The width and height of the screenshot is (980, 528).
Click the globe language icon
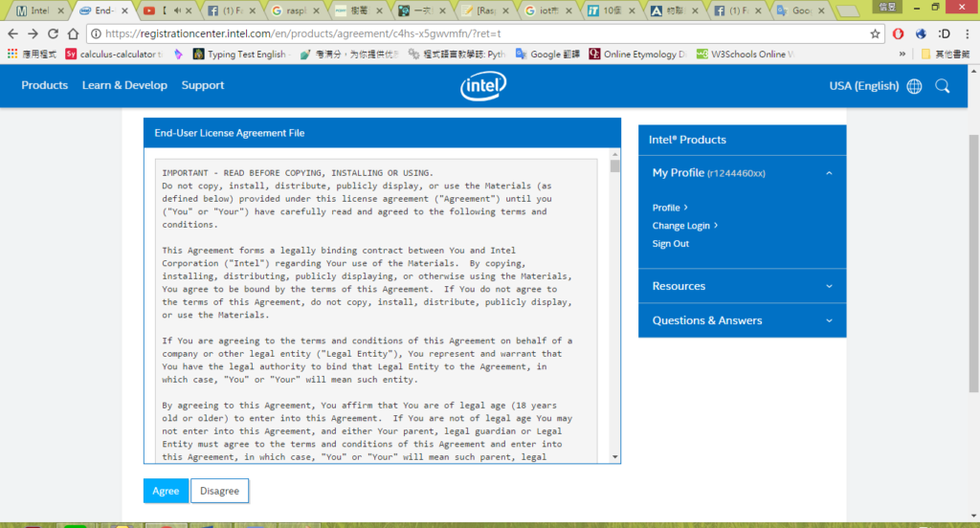[914, 86]
